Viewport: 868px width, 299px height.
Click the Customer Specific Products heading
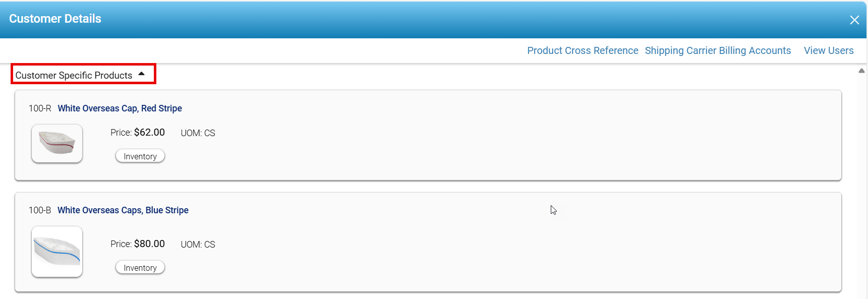click(74, 75)
